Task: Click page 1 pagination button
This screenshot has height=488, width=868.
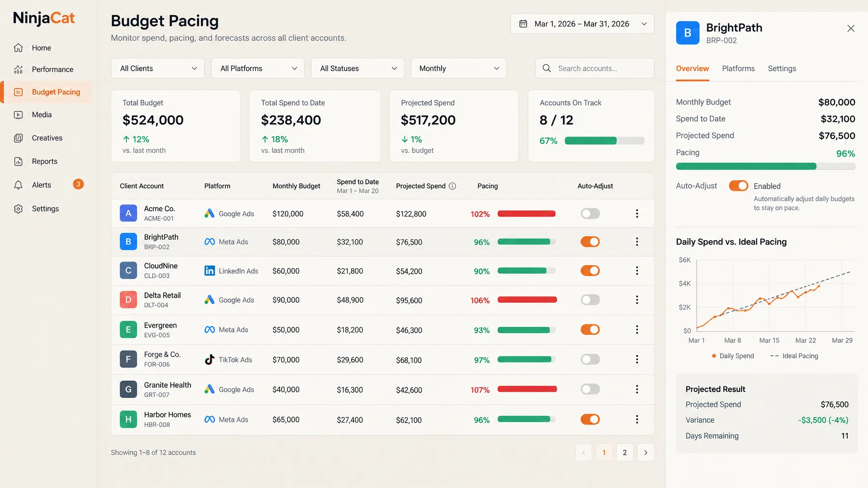Action: (x=604, y=452)
